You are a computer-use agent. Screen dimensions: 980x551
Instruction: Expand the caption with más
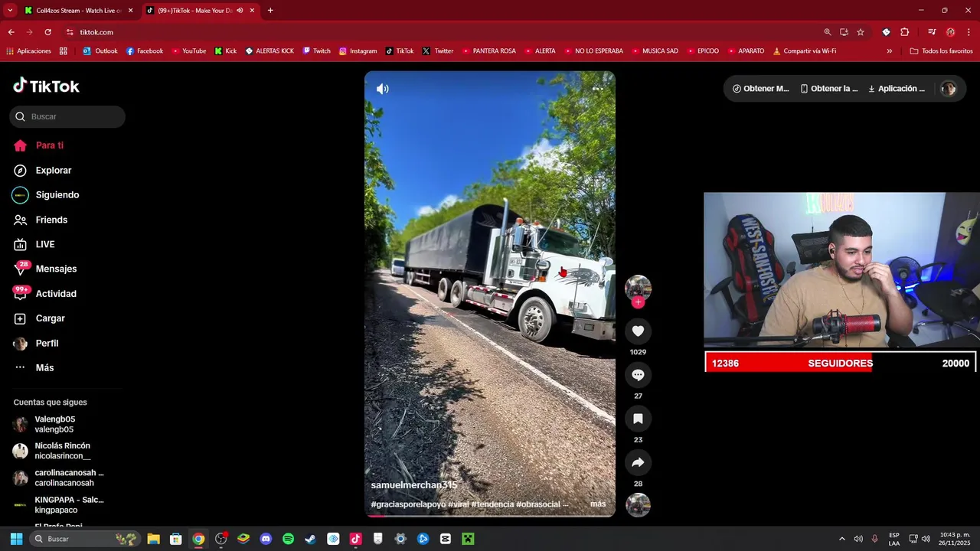click(598, 504)
